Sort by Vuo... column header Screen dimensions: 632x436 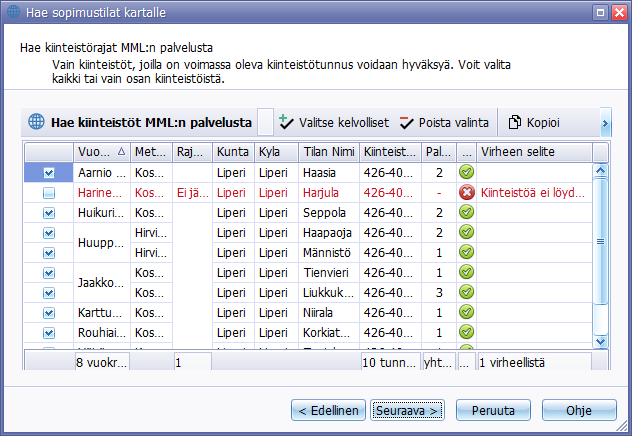[x=102, y=152]
